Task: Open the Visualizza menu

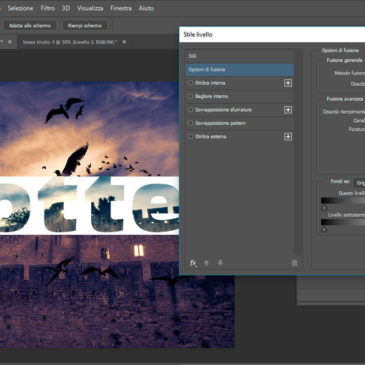Action: (x=90, y=8)
